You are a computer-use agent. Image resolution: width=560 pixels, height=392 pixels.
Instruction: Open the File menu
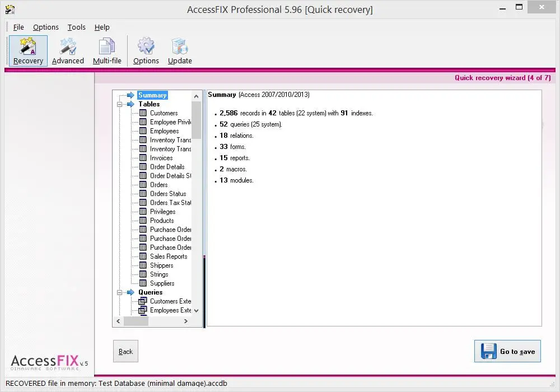click(x=18, y=27)
